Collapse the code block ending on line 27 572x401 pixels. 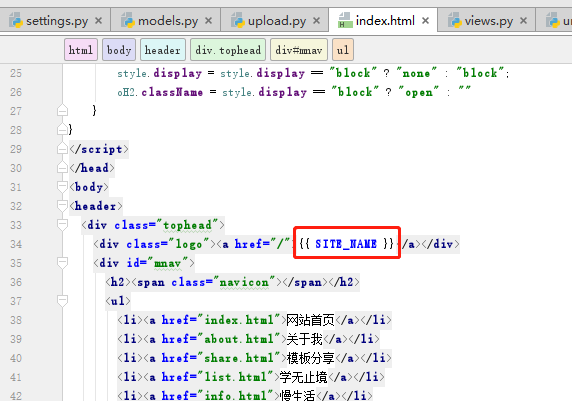pyautogui.click(x=62, y=111)
